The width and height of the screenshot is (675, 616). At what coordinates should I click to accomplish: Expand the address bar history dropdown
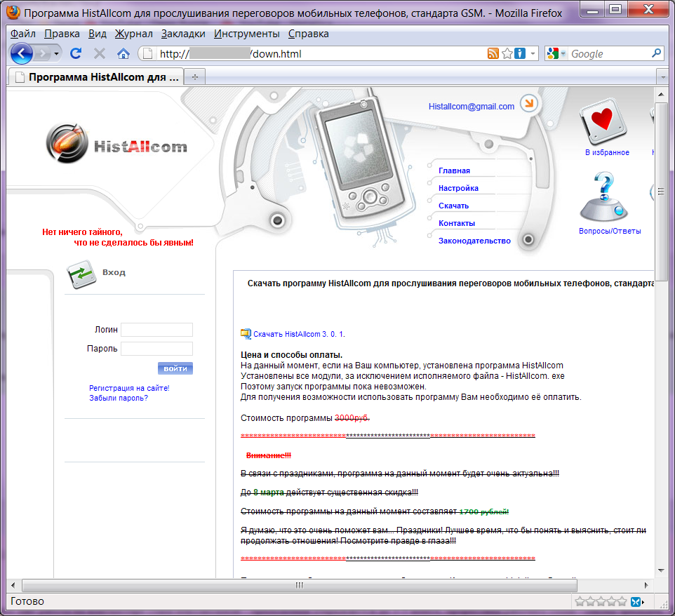[x=533, y=54]
